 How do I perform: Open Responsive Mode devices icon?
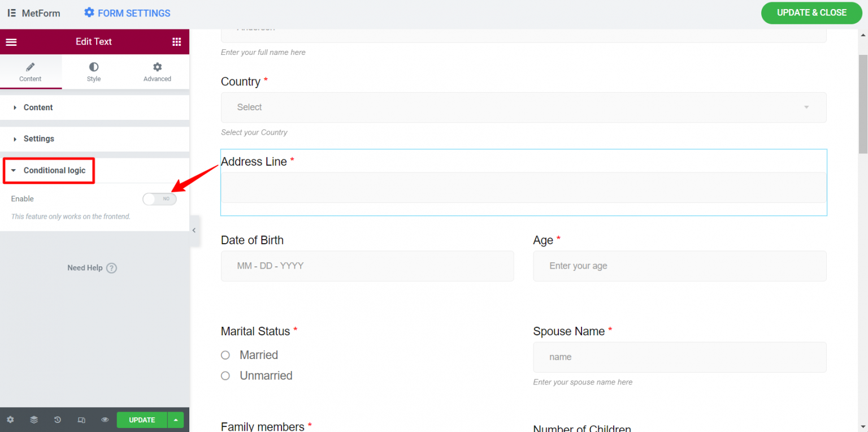coord(80,420)
